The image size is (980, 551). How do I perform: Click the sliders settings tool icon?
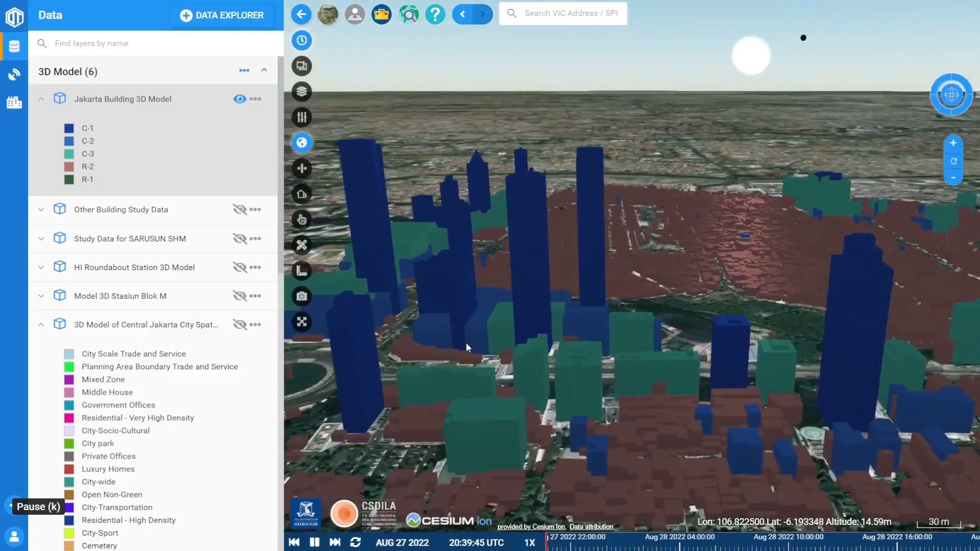tap(302, 117)
